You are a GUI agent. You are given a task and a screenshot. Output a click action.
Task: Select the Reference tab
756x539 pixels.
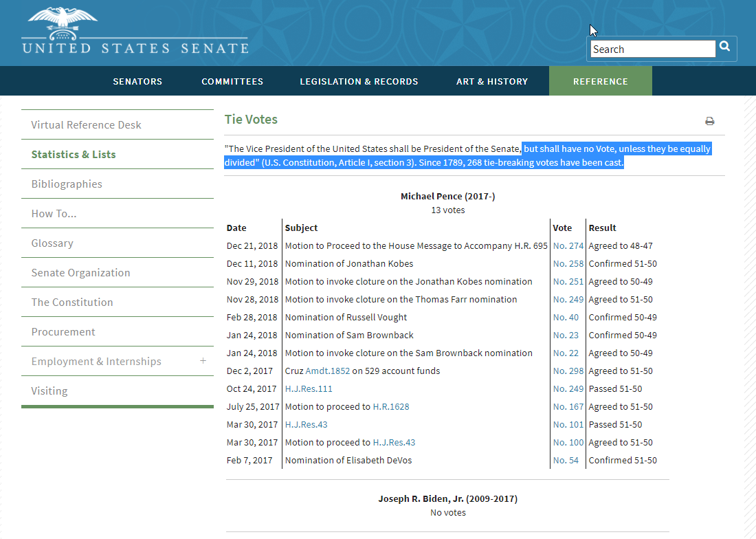pos(600,82)
